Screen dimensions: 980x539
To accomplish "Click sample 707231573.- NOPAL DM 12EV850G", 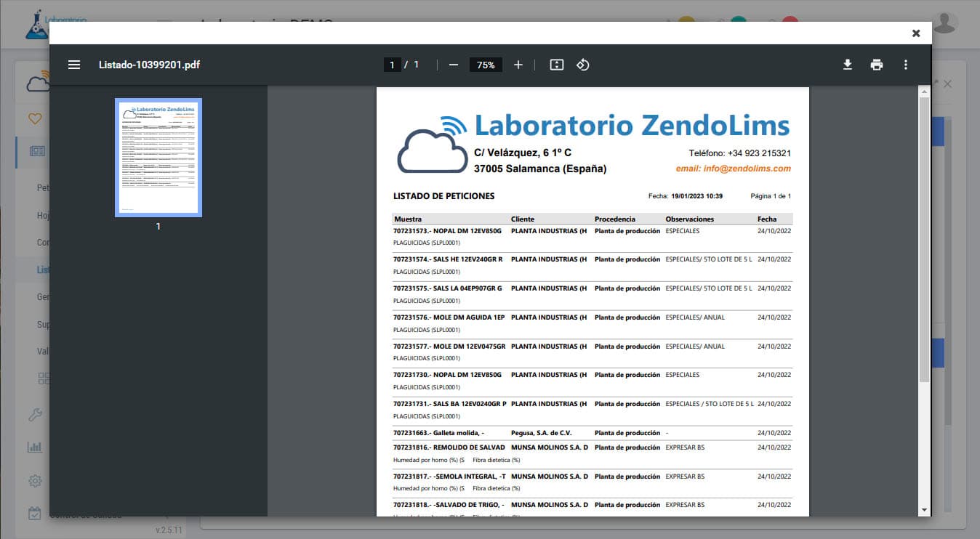I will pos(447,231).
